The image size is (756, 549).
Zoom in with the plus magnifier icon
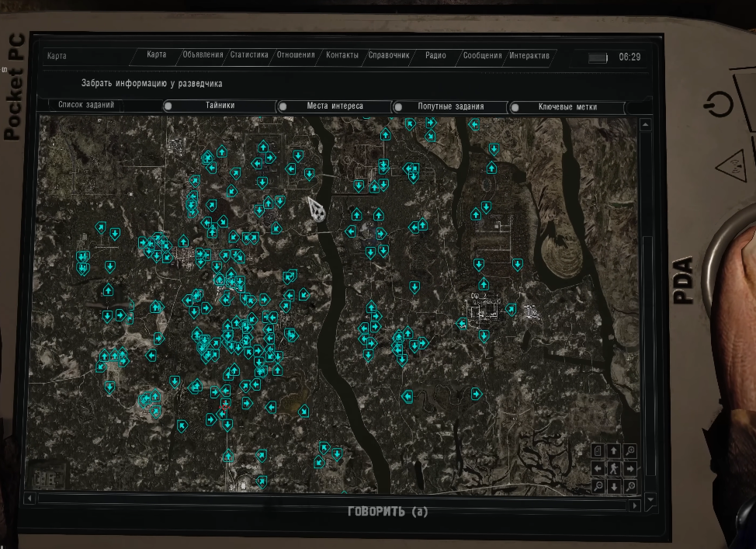[629, 450]
